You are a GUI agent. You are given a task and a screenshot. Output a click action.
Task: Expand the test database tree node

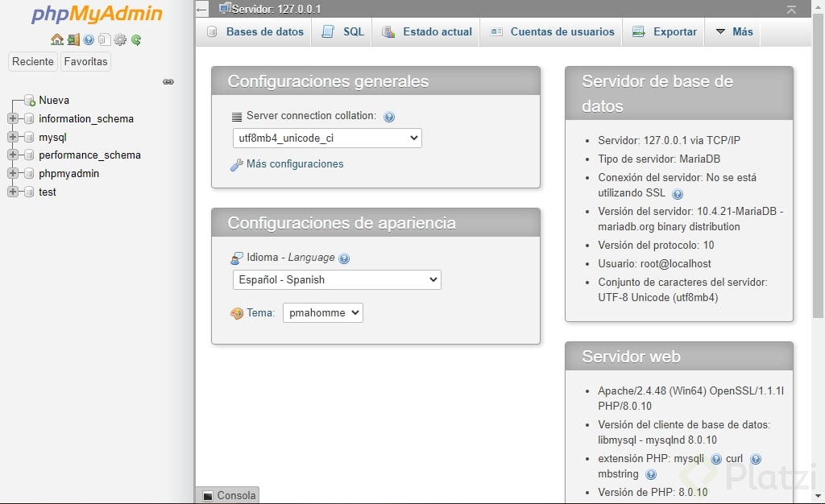[x=13, y=192]
